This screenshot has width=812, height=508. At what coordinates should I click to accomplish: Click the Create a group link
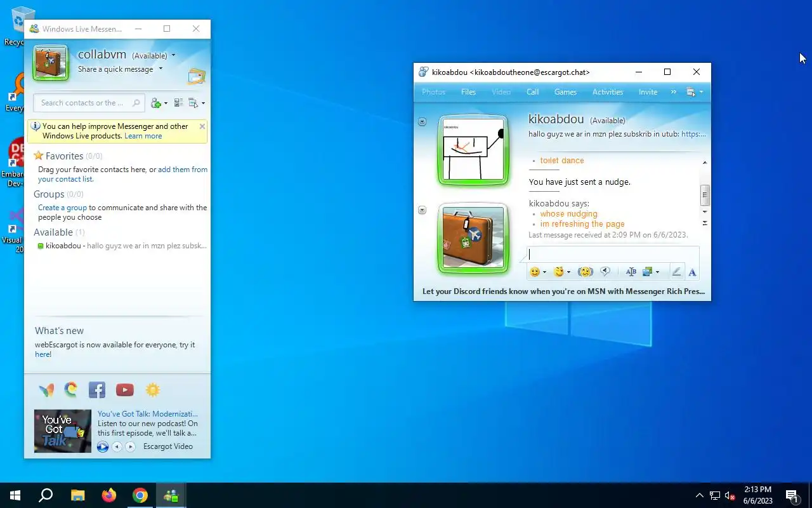click(x=62, y=208)
